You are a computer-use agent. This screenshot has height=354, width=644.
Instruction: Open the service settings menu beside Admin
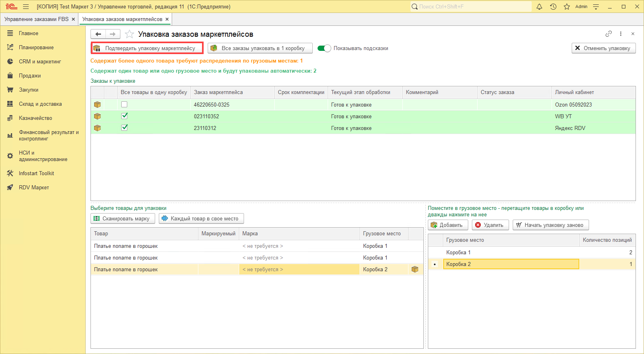(596, 6)
